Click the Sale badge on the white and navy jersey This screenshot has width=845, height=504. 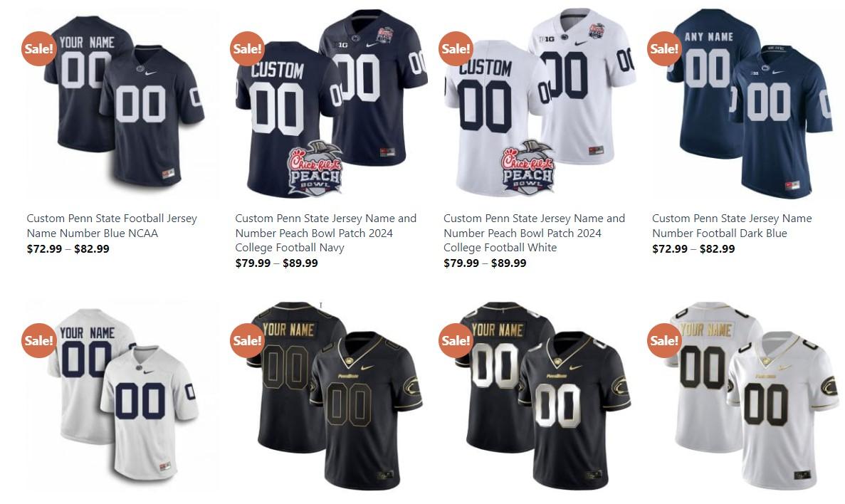tap(39, 340)
